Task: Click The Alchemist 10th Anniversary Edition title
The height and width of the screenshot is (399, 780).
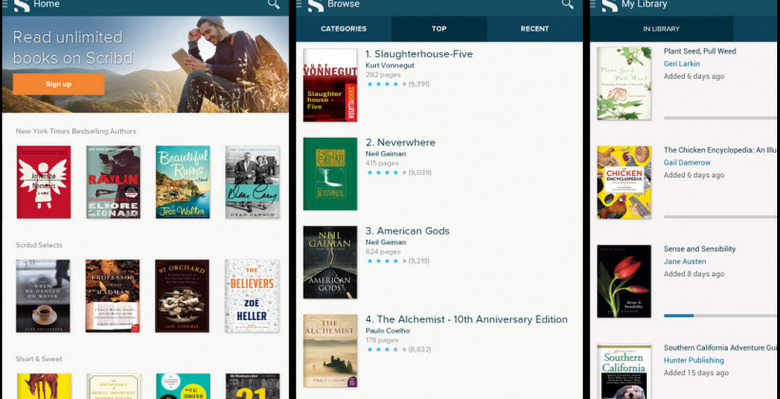Action: point(467,319)
